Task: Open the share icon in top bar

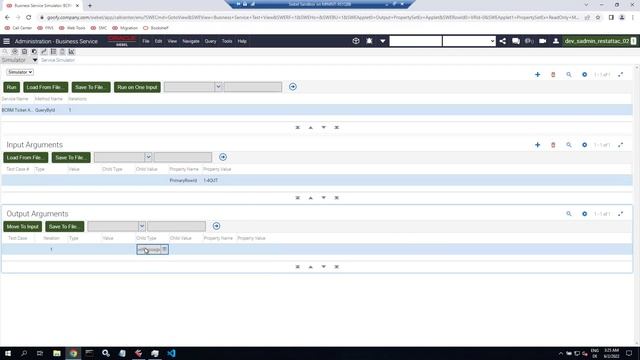Action: [x=502, y=41]
